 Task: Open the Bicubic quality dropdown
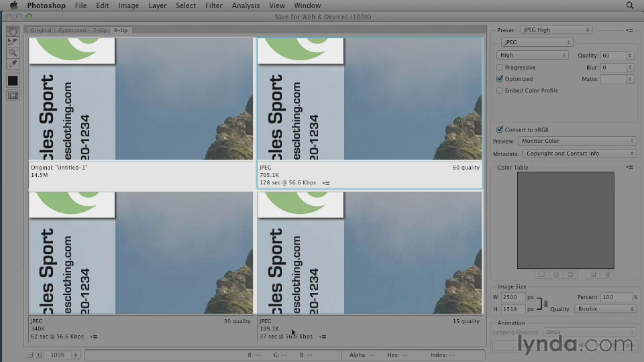click(603, 309)
